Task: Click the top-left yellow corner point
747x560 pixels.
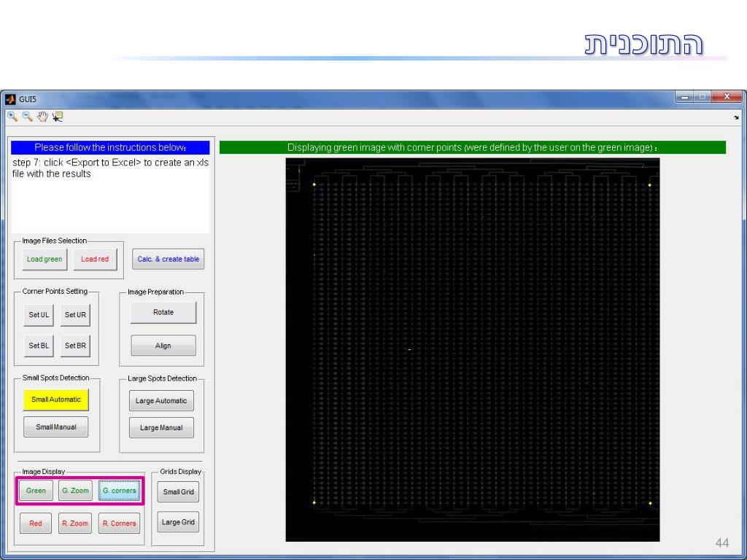Action: [314, 184]
